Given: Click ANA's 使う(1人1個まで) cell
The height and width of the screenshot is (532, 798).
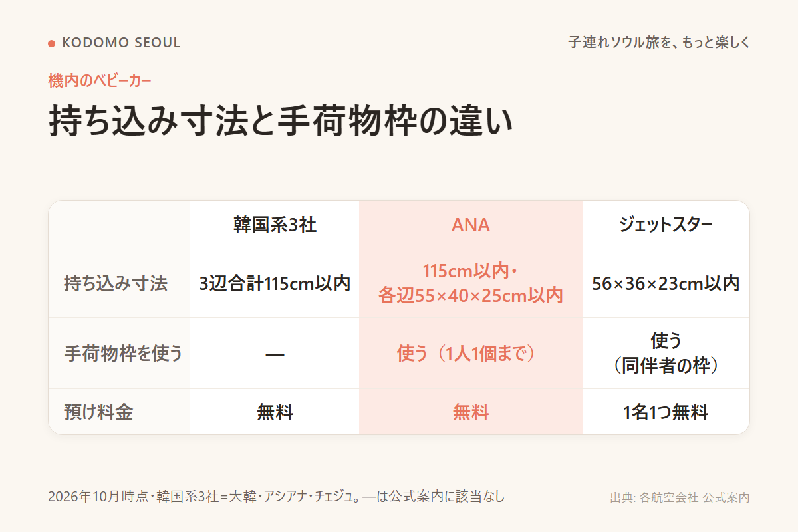Looking at the screenshot, I should [471, 354].
